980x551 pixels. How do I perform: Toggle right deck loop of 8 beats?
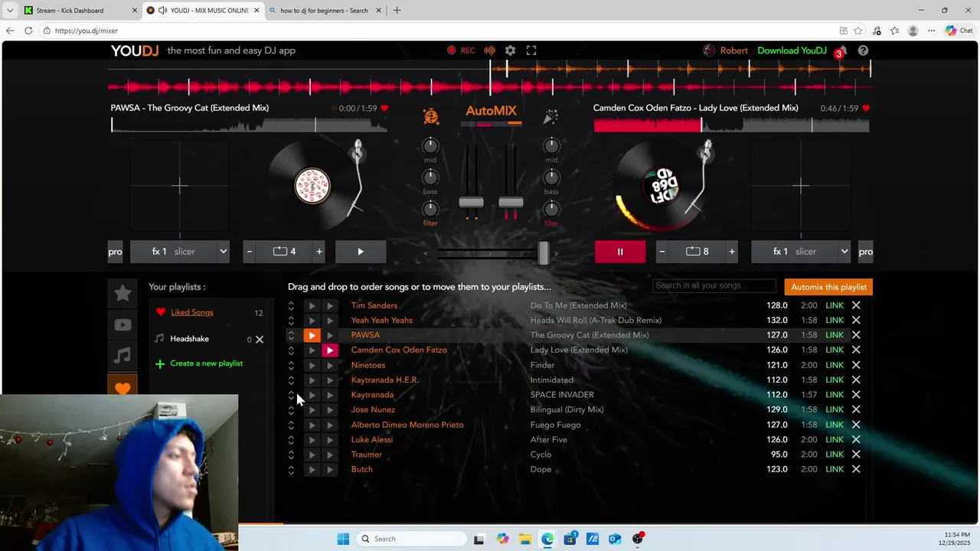[697, 251]
